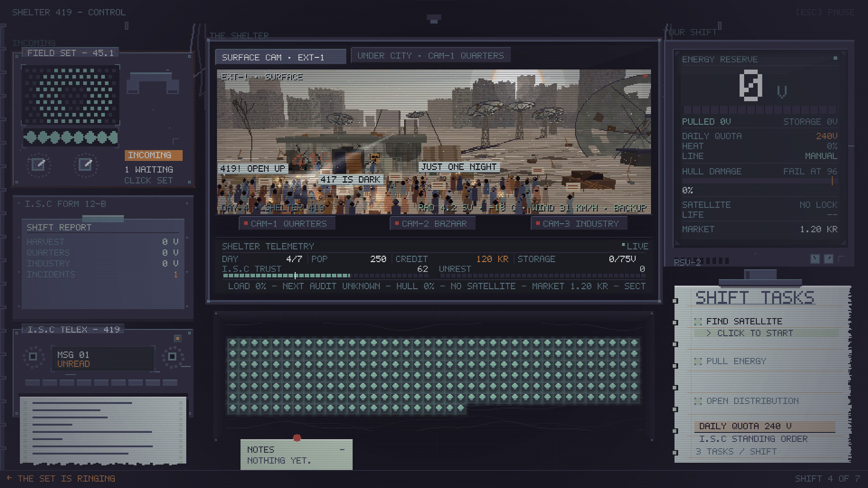868x488 pixels.
Task: Click the surface camera feed image
Action: (x=434, y=142)
